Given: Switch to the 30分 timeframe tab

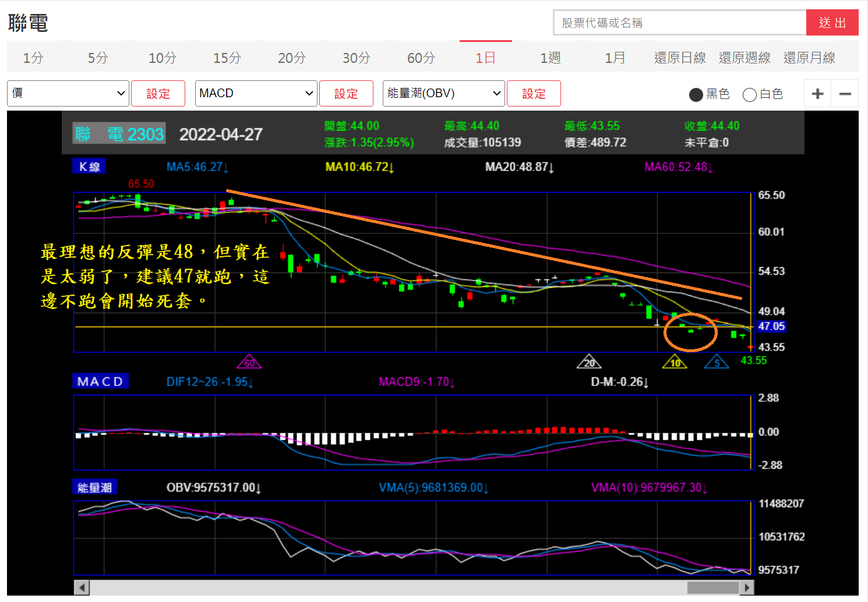Looking at the screenshot, I should click(357, 58).
